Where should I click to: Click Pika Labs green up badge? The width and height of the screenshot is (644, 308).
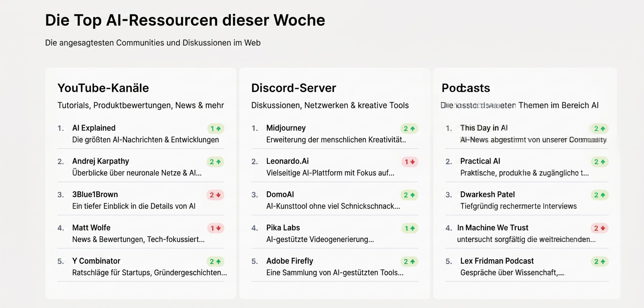(410, 228)
